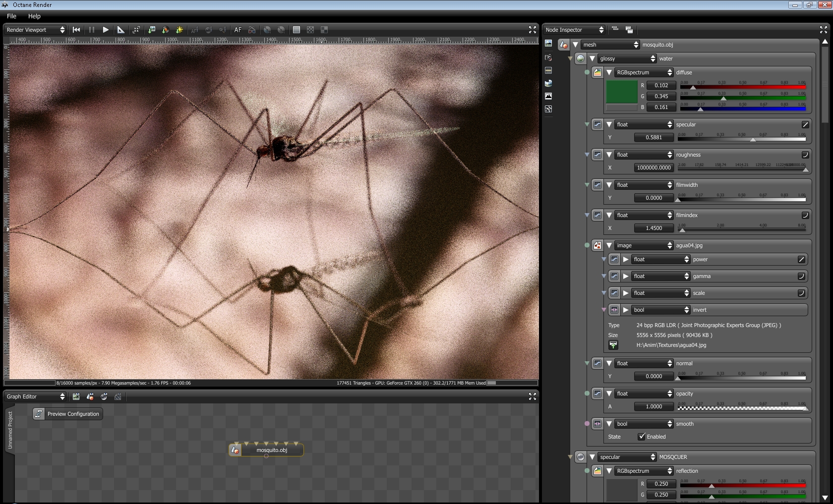Toggle the stereo 3D glasses icon
Viewport: 833px width, 504px height.
[252, 30]
